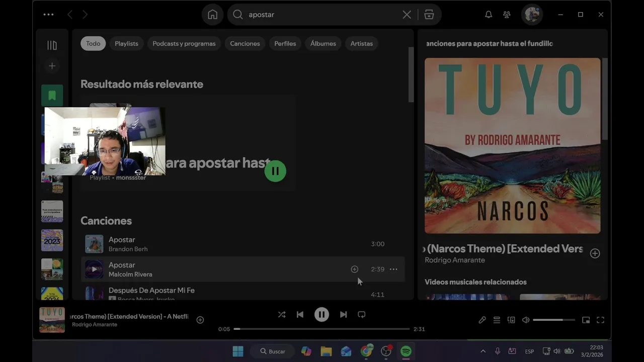Go forward with the right arrow
644x362 pixels.
pos(85,15)
